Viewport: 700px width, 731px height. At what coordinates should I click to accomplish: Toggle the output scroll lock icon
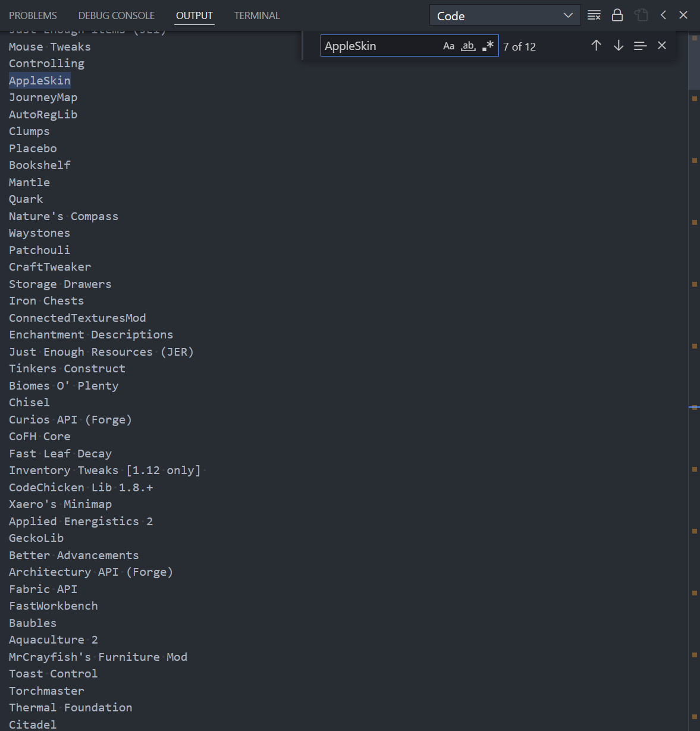click(x=617, y=15)
